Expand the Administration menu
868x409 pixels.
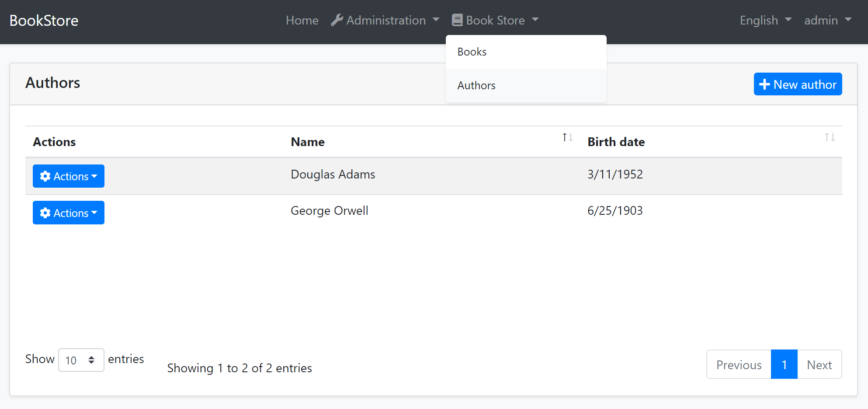click(385, 20)
